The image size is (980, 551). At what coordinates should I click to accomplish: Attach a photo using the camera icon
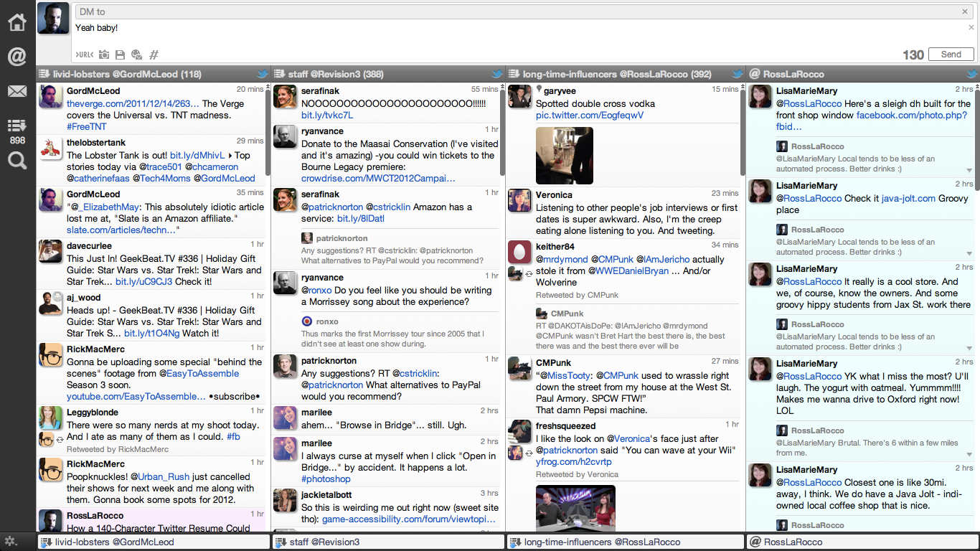(104, 55)
